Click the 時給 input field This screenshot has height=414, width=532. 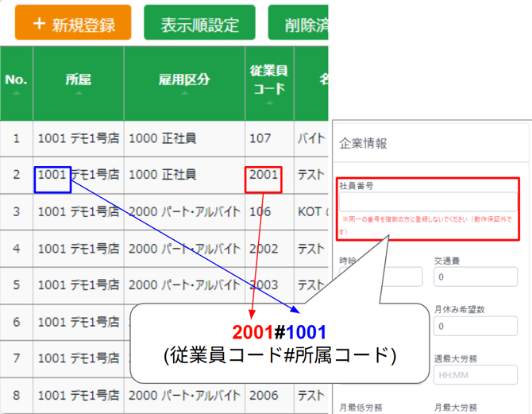(x=381, y=277)
